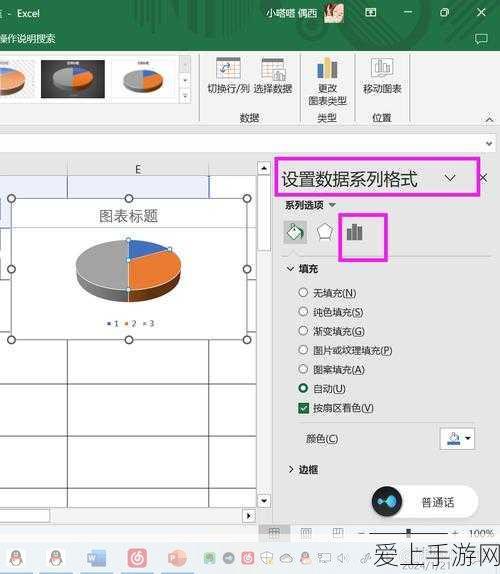This screenshot has width=500, height=574.
Task: Click Change Chart Type (更改图表类型)
Action: pos(327,81)
